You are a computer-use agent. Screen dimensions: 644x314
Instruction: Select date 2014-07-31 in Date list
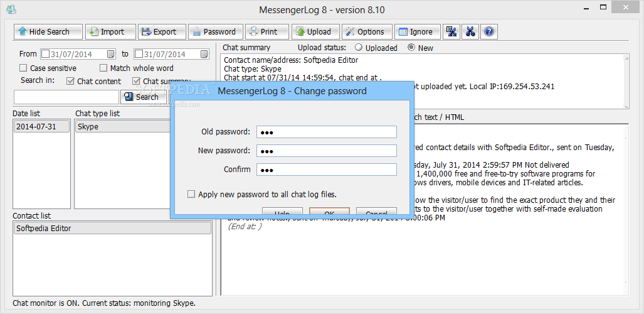[x=41, y=127]
